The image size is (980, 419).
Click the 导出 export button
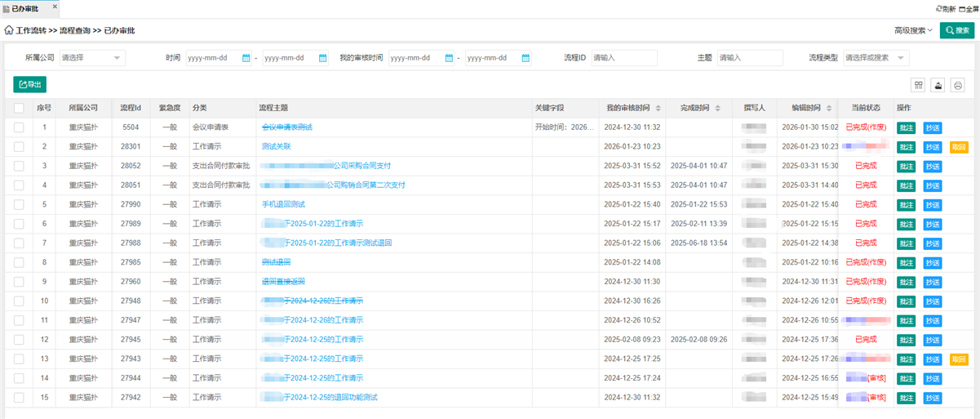point(29,84)
